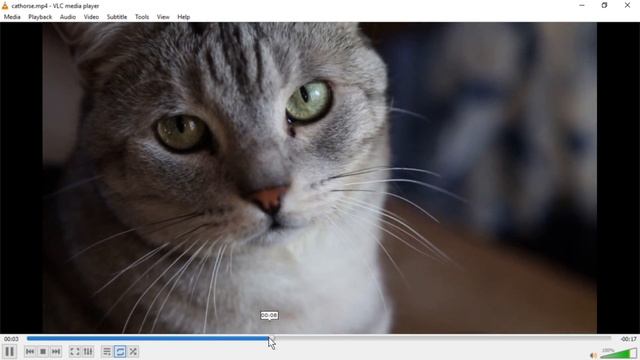Open the Subtitle menu
640x360 pixels.
[x=117, y=17]
